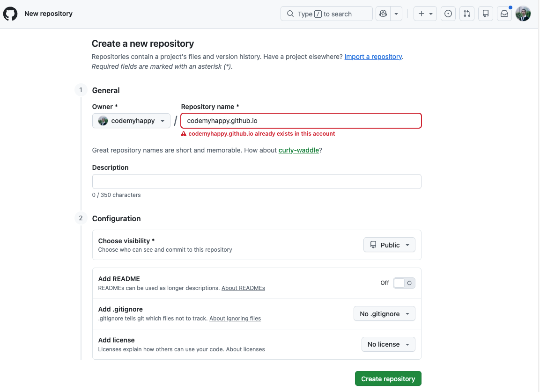The image size is (540, 392).
Task: Open the Issues icon in header
Action: 448,14
